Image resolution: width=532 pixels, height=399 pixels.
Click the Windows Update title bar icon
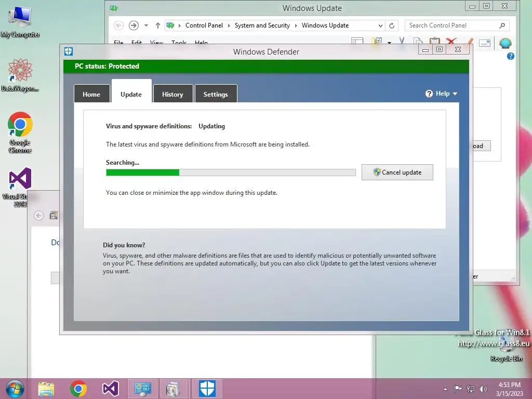point(114,8)
